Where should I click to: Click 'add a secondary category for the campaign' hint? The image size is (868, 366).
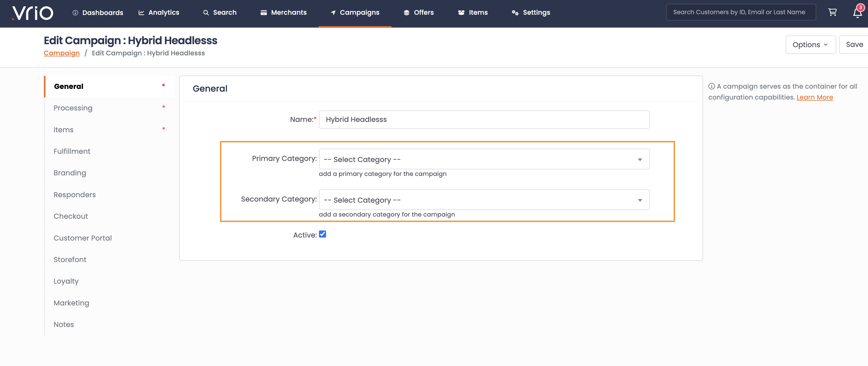pyautogui.click(x=387, y=214)
